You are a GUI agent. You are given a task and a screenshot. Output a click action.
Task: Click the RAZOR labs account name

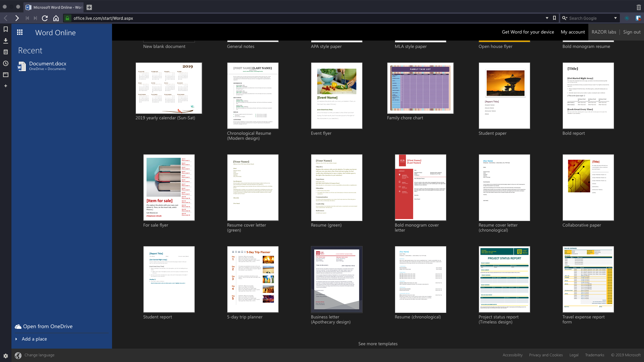coord(604,32)
